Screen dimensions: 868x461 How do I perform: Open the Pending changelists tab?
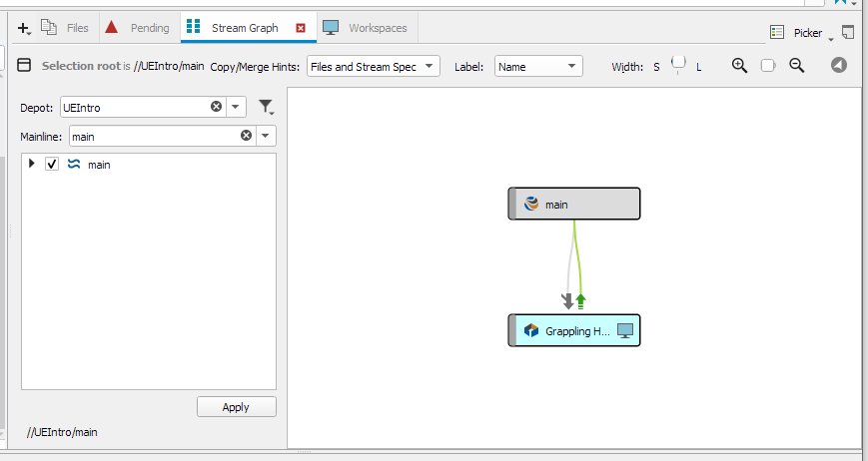point(139,28)
